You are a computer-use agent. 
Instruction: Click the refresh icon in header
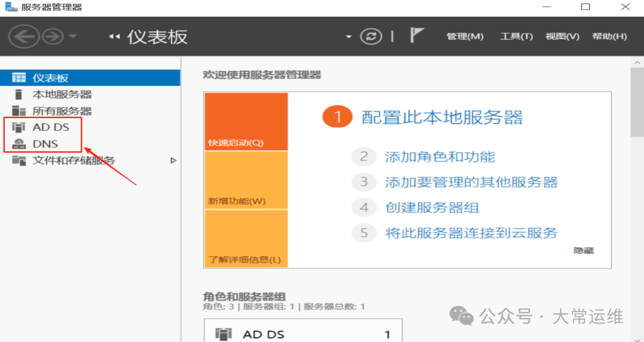[x=371, y=36]
